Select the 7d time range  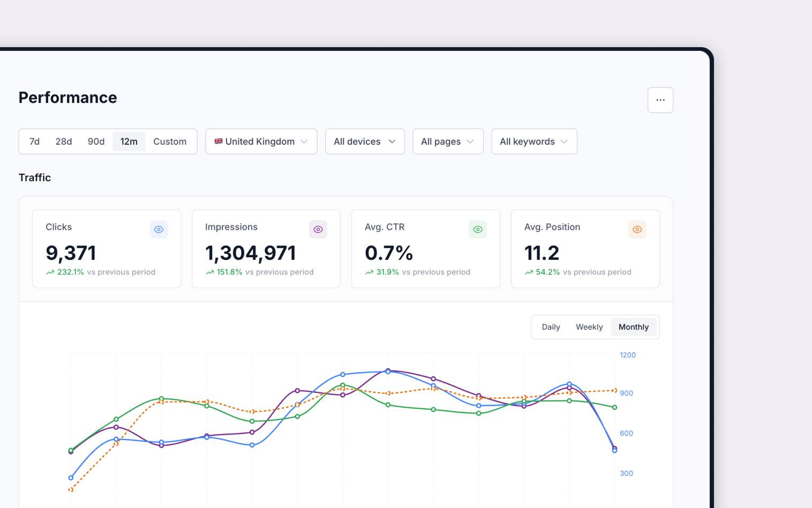coord(34,141)
